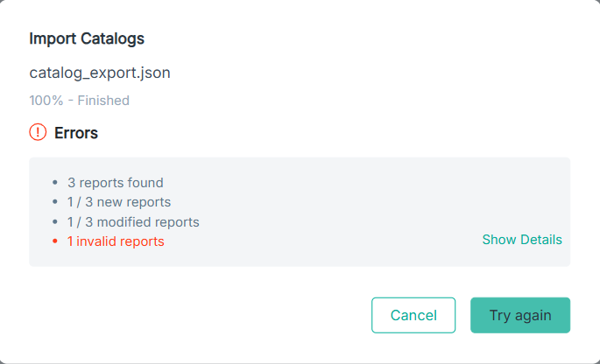Screen dimensions: 600x364
Task: Click the red '1 invalid reports' message
Action: pos(116,241)
